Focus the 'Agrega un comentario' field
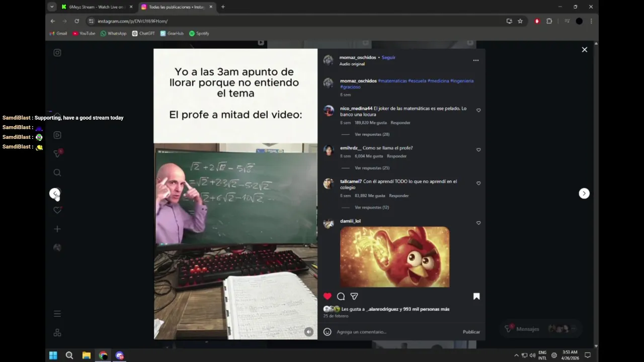 point(397,332)
